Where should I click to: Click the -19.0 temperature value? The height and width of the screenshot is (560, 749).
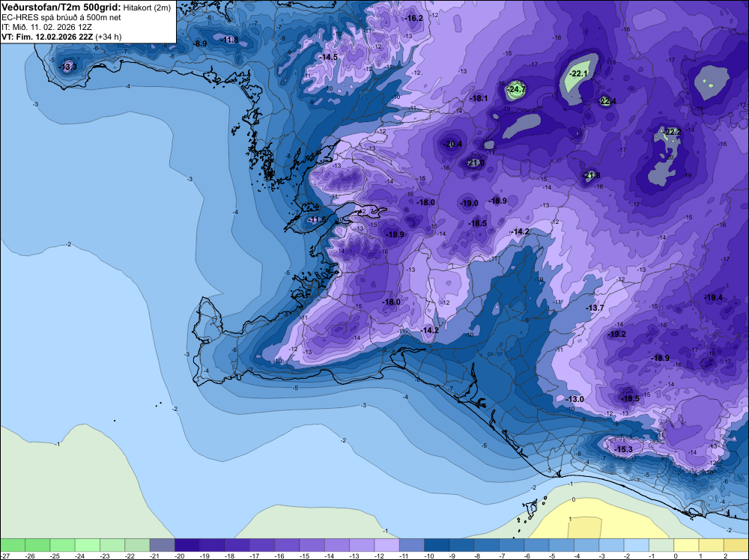(469, 204)
